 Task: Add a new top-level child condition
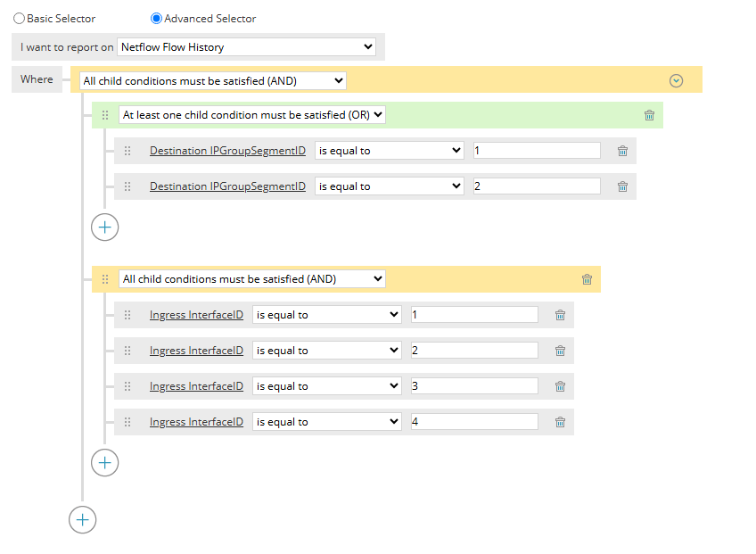coord(82,519)
